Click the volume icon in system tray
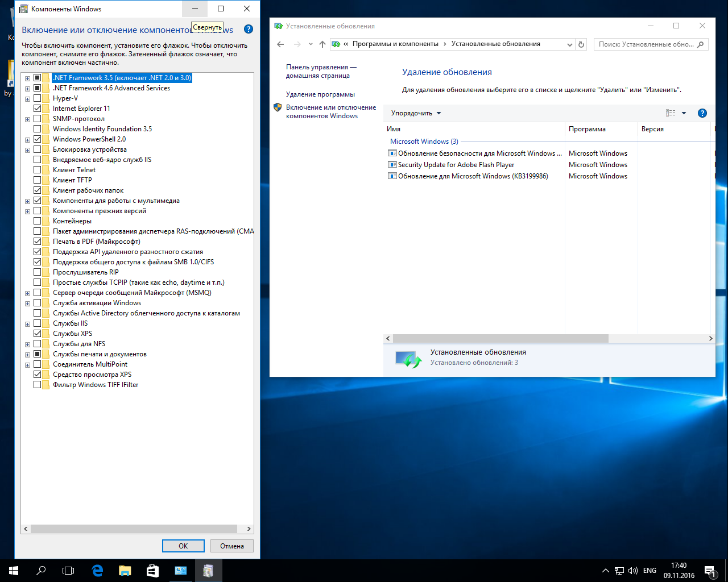The width and height of the screenshot is (728, 582). [632, 571]
